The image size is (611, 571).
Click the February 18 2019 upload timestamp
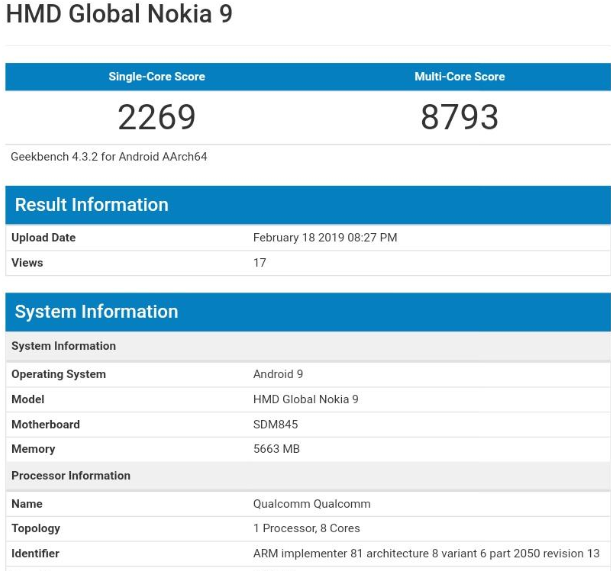tap(325, 238)
